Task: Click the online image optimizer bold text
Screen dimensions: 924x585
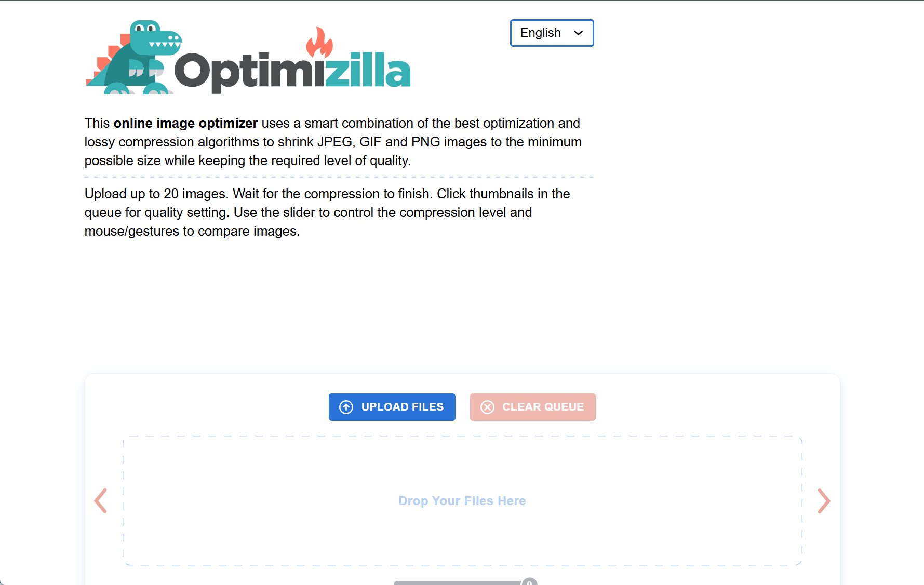Action: point(185,123)
